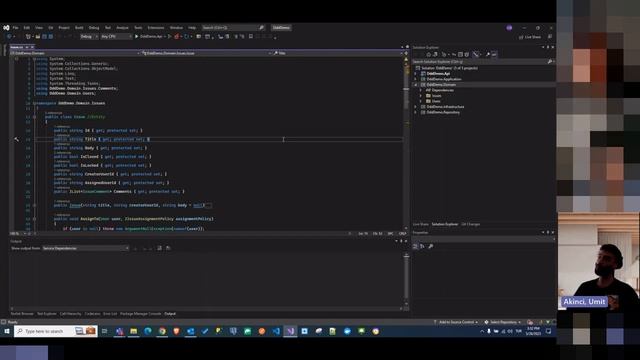640x360 pixels.
Task: Open the Debug configuration dropdown
Action: 89,37
